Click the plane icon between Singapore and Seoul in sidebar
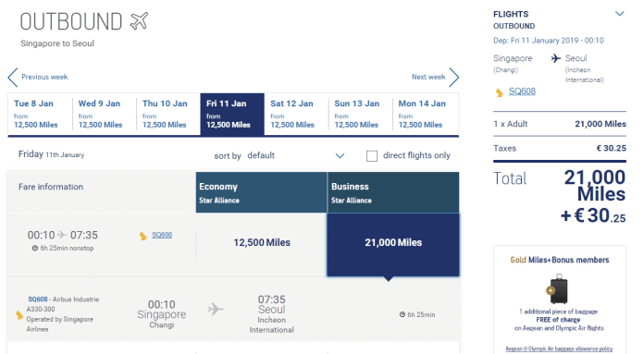The image size is (644, 354). coord(556,58)
